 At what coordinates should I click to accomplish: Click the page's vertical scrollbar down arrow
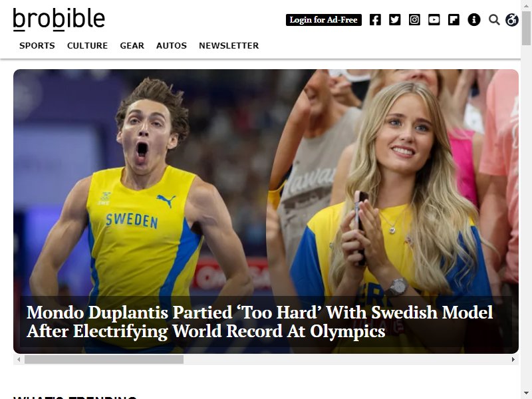click(x=526, y=393)
